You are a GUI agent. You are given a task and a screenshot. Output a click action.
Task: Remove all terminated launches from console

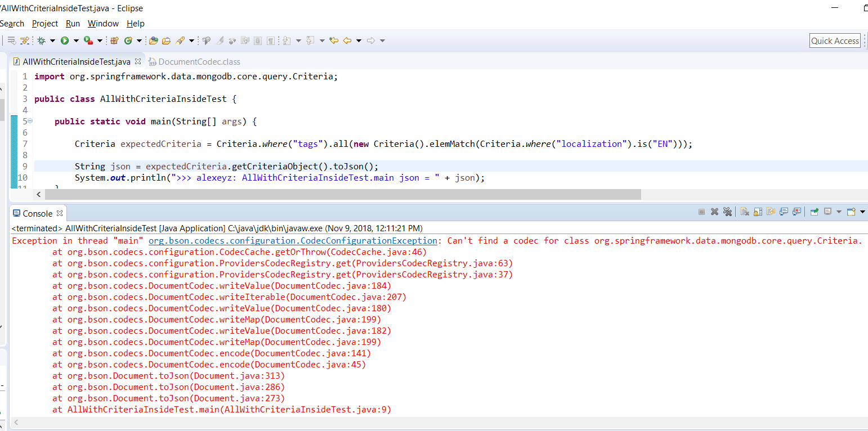coord(727,211)
